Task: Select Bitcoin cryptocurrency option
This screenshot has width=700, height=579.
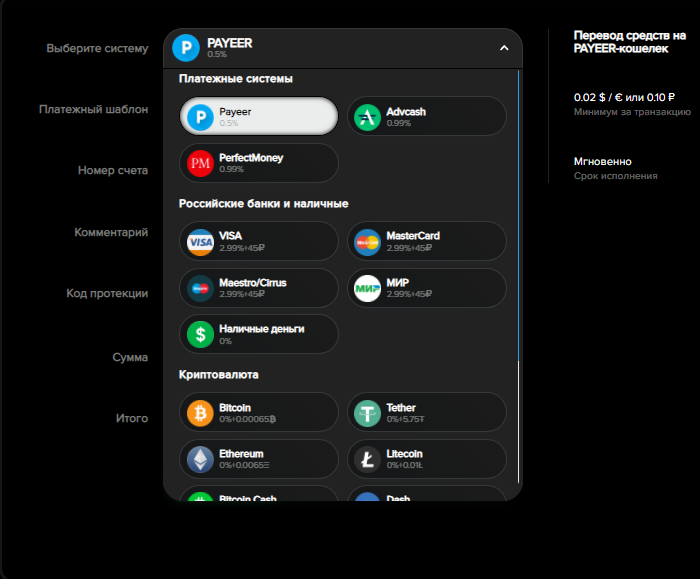Action: pyautogui.click(x=259, y=412)
